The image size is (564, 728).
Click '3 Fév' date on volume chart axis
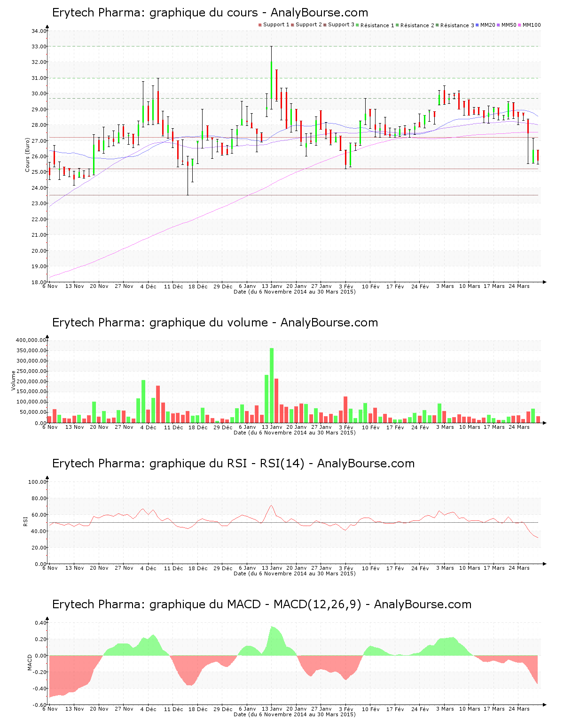click(346, 427)
